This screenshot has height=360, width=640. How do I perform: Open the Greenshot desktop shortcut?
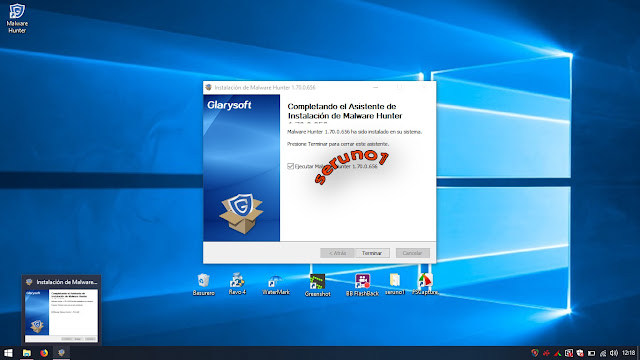tap(317, 285)
